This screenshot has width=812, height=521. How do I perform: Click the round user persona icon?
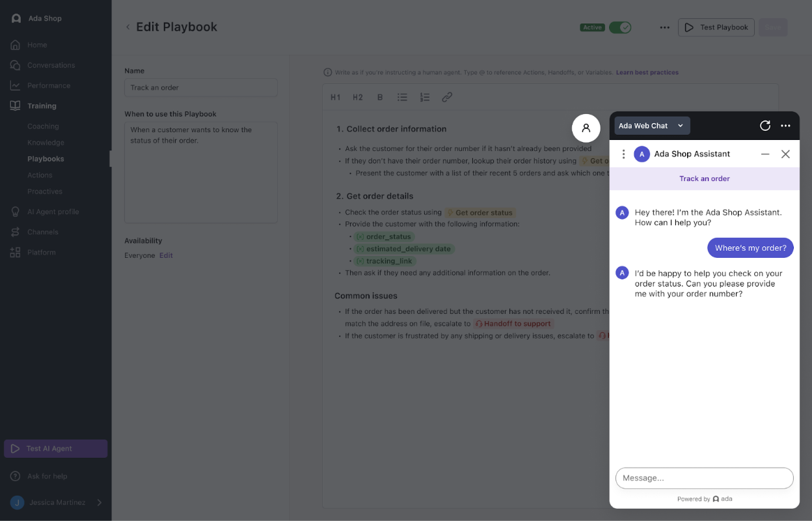click(x=586, y=128)
